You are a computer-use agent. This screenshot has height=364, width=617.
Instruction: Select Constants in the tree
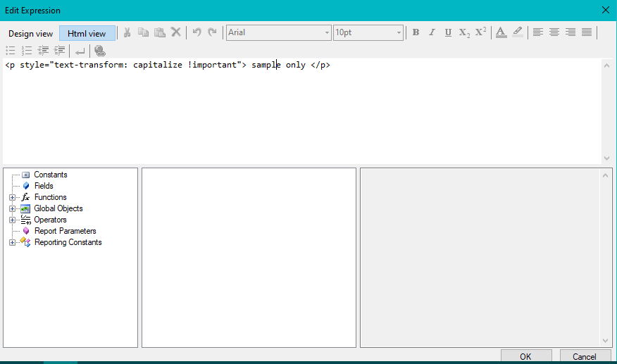51,175
